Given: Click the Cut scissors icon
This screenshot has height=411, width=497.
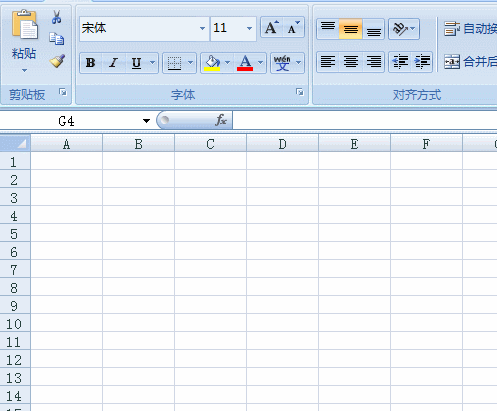Looking at the screenshot, I should click(x=56, y=17).
